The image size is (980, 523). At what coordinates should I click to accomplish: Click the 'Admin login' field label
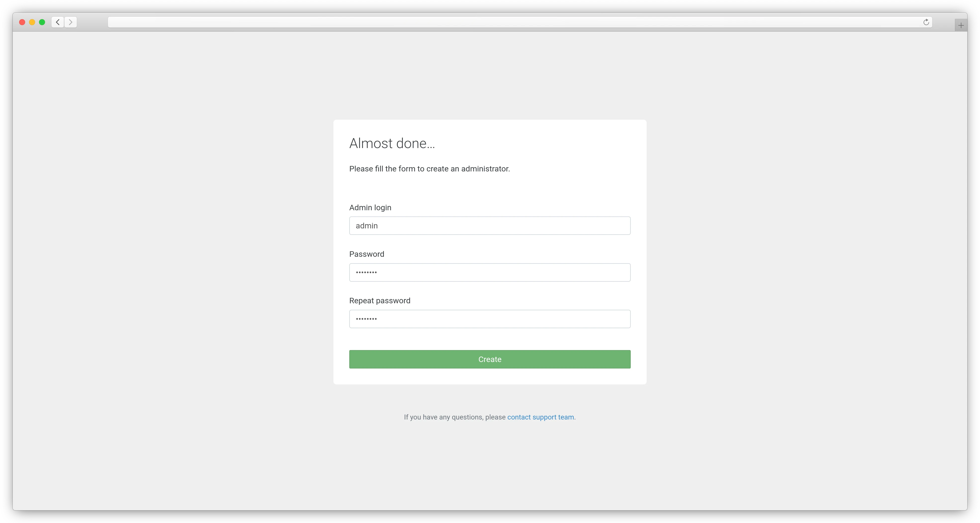pos(370,208)
